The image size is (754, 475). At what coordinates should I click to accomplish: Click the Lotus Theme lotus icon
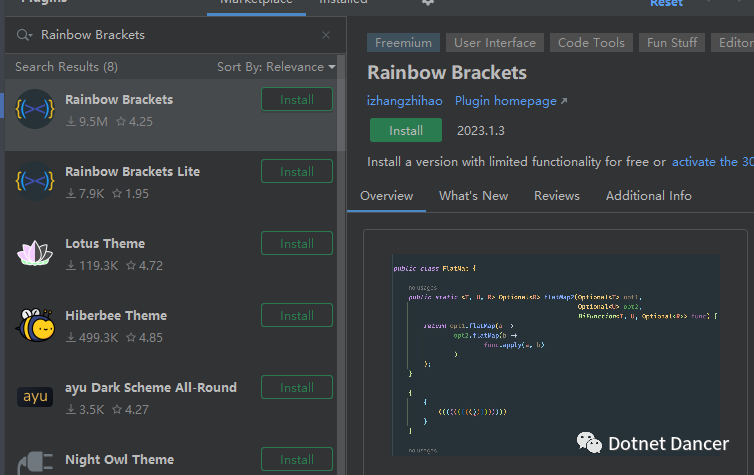click(35, 253)
